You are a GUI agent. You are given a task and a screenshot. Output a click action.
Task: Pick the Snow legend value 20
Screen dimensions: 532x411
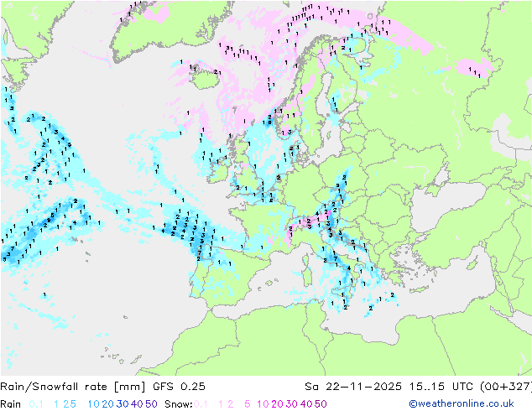pyautogui.click(x=277, y=404)
